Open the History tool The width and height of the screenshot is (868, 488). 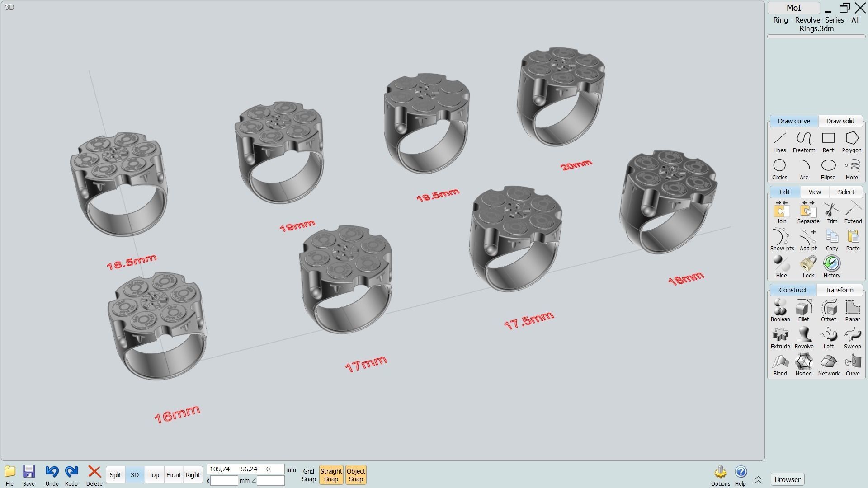(832, 267)
